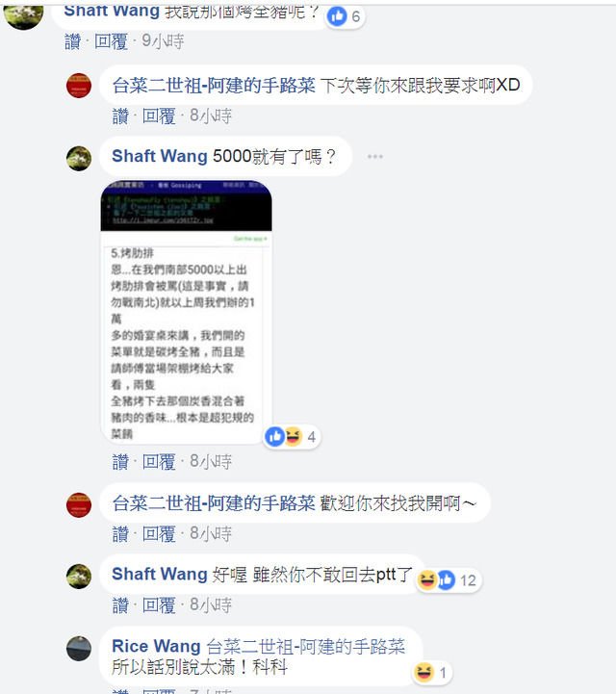
Task: Open the three-dot options beside Shaft Wang's 5000 comment
Action: point(374,157)
